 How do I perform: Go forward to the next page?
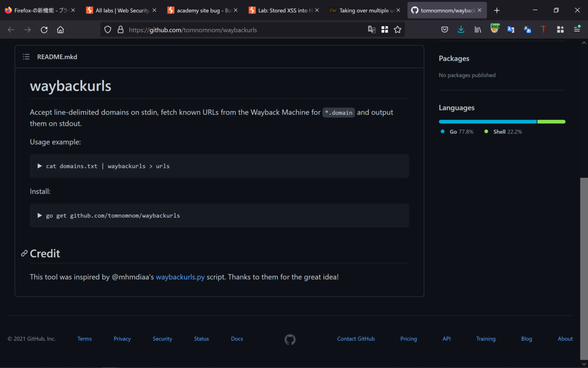27,30
